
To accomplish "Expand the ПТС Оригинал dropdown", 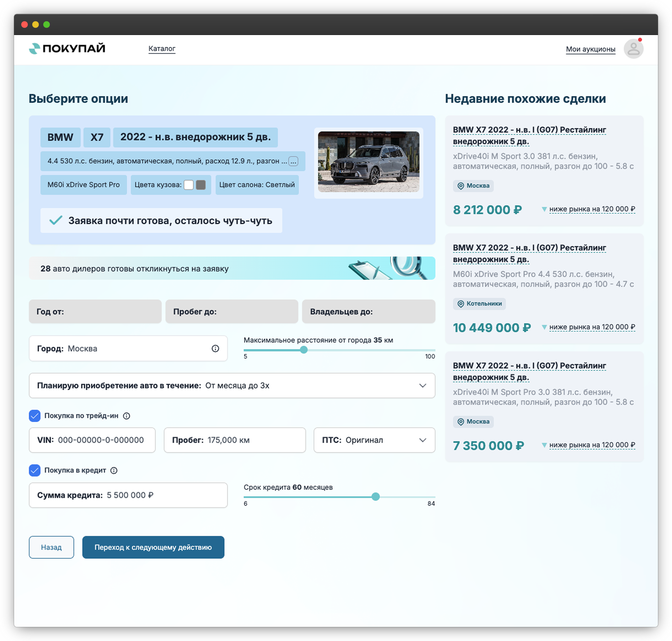I will click(374, 440).
